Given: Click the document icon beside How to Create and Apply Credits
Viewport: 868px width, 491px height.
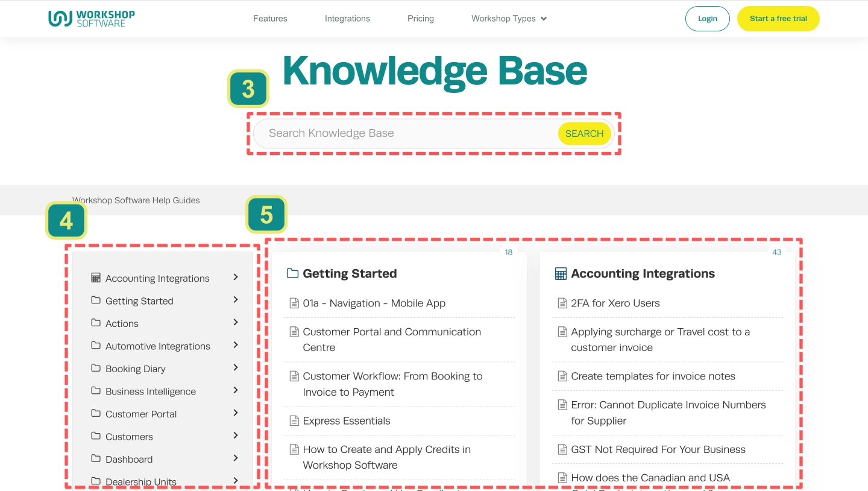Looking at the screenshot, I should click(x=294, y=449).
